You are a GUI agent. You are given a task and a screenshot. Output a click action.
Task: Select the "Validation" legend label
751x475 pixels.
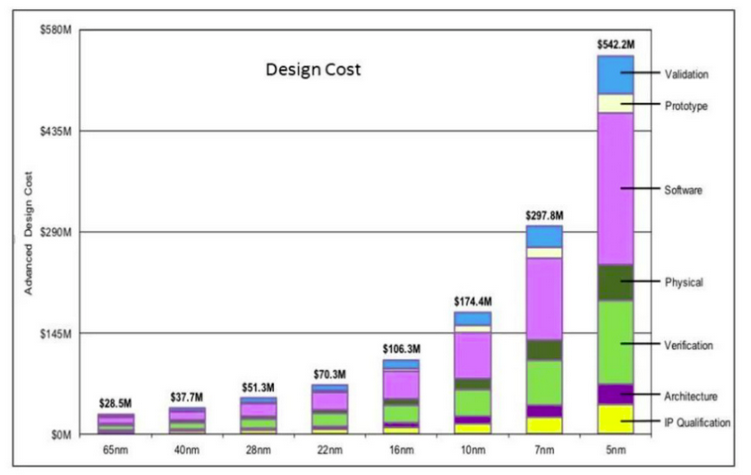point(687,74)
